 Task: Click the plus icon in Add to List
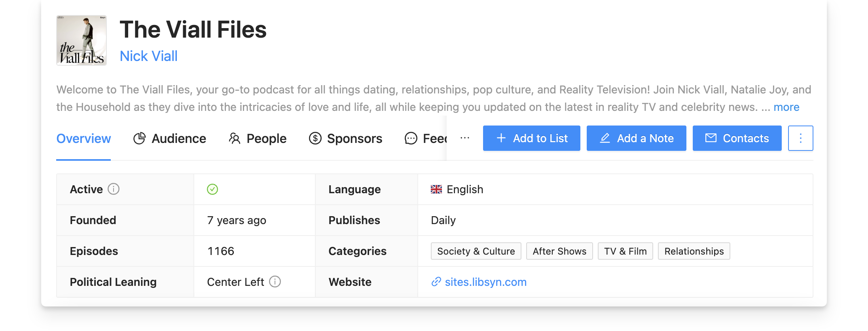click(x=501, y=138)
